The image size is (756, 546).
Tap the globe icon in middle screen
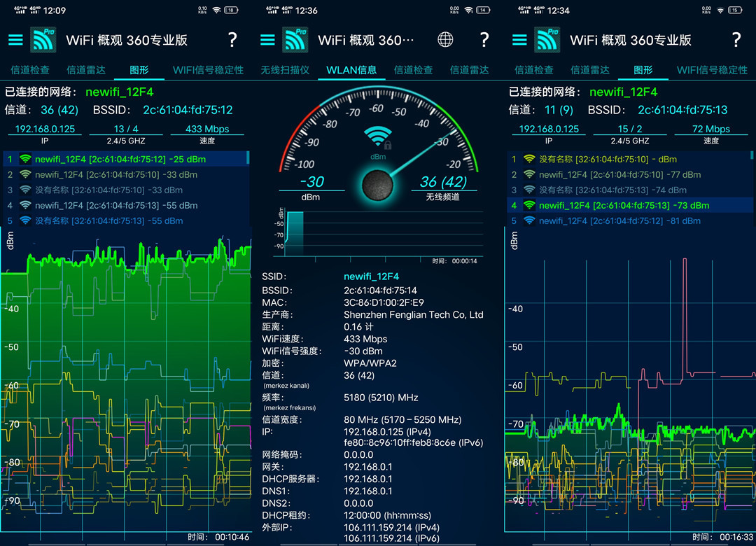tap(445, 40)
